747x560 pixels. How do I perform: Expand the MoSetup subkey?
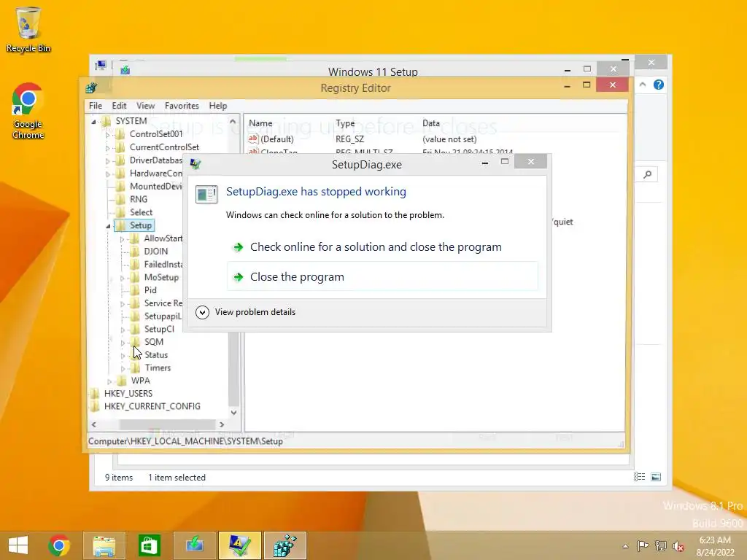point(123,278)
